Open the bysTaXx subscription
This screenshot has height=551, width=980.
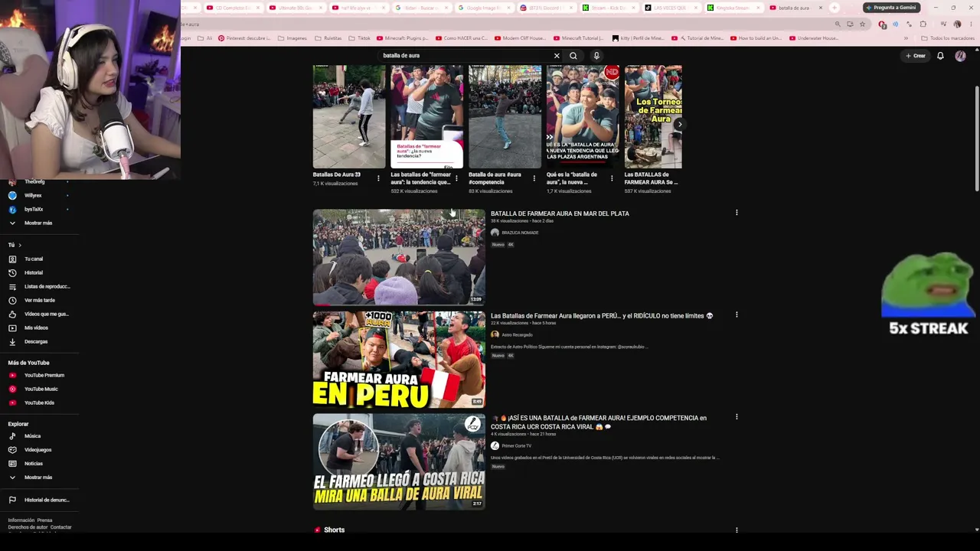pyautogui.click(x=38, y=209)
